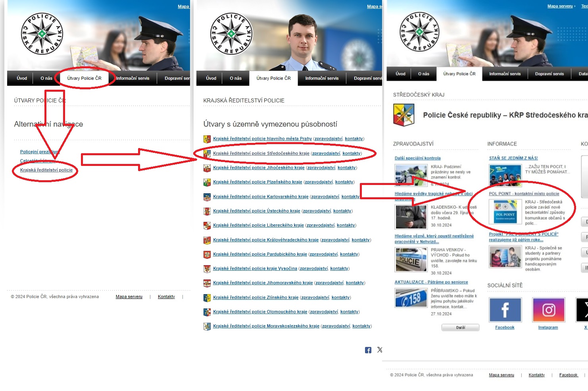Click the Pardubický kraj crest icon
The height and width of the screenshot is (391, 588).
(207, 254)
